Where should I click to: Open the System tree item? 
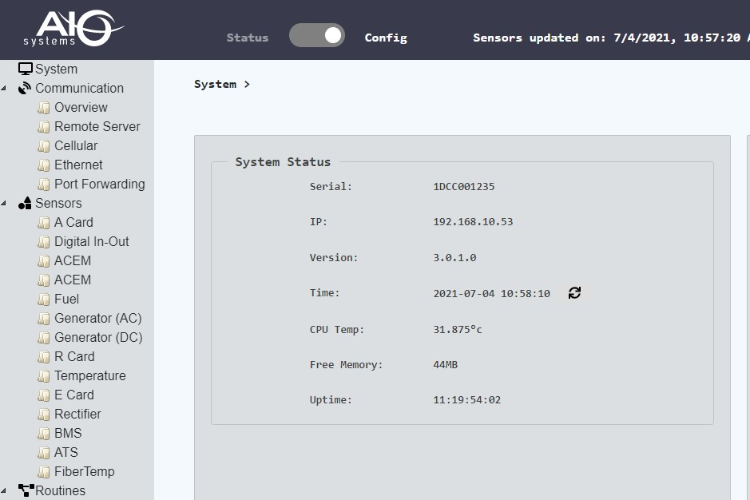[x=56, y=69]
